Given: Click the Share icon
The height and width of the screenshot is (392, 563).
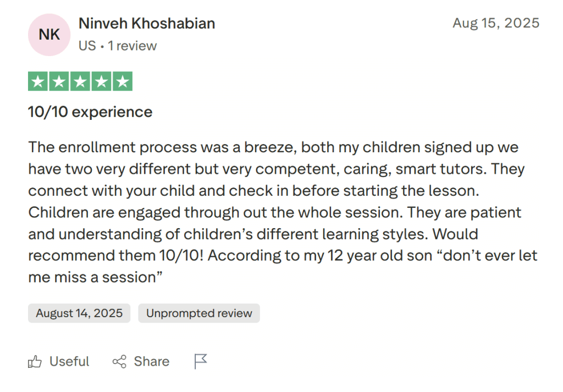Looking at the screenshot, I should click(119, 361).
